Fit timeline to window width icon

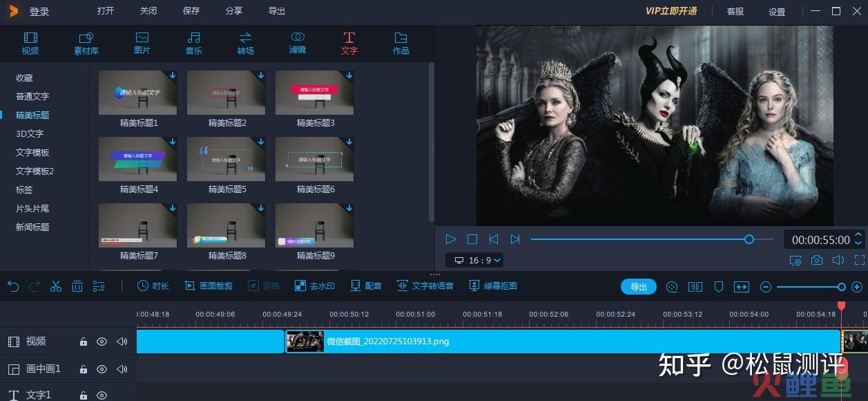point(741,287)
